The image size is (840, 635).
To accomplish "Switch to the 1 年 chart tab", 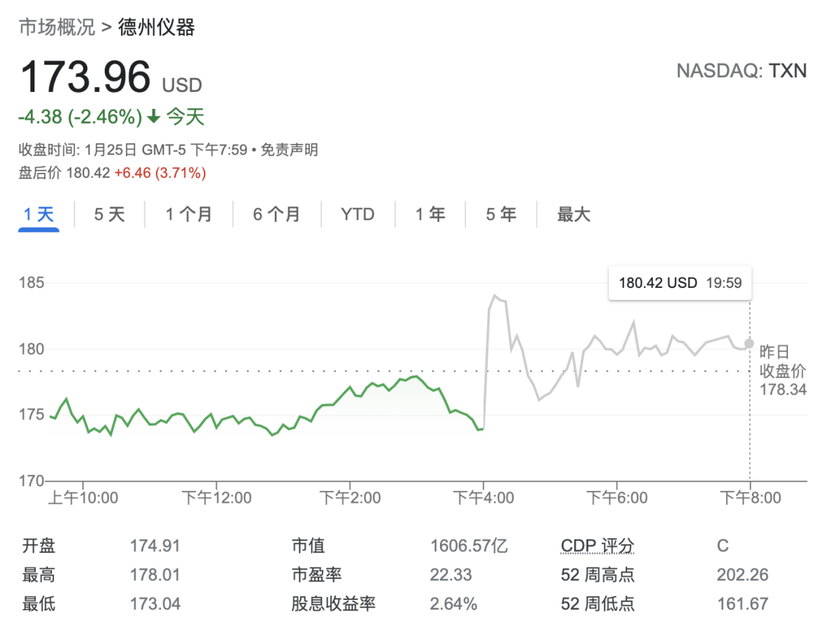I will click(x=430, y=215).
